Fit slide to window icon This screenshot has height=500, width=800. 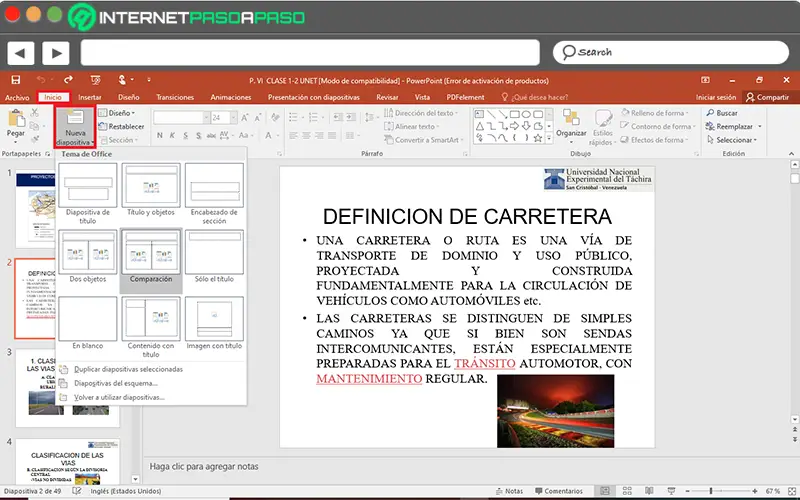(x=790, y=491)
